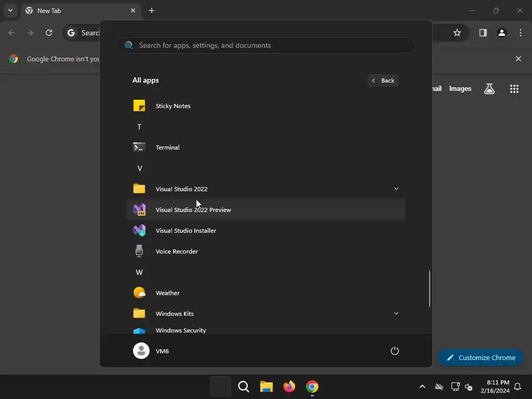Bookmark this tab with the star icon

457,33
